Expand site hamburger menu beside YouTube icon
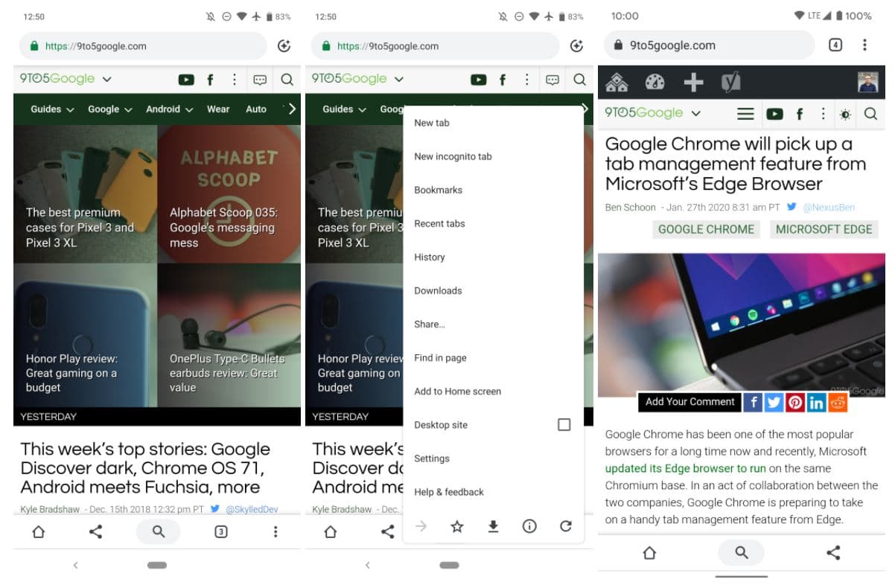 (x=745, y=114)
